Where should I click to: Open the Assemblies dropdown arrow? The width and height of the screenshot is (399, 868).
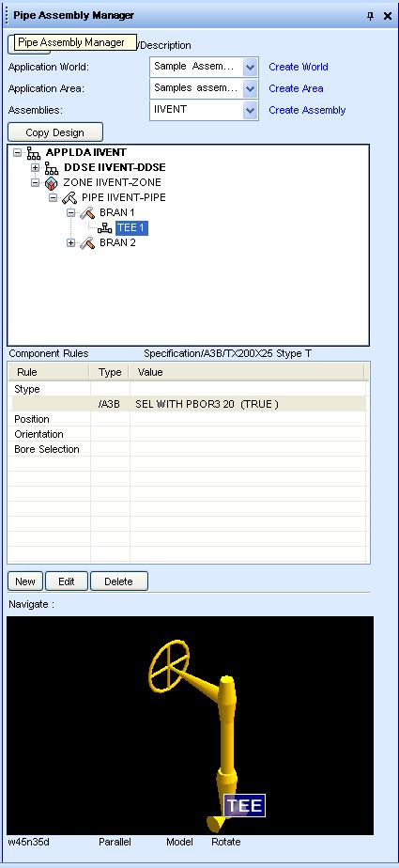[x=250, y=110]
